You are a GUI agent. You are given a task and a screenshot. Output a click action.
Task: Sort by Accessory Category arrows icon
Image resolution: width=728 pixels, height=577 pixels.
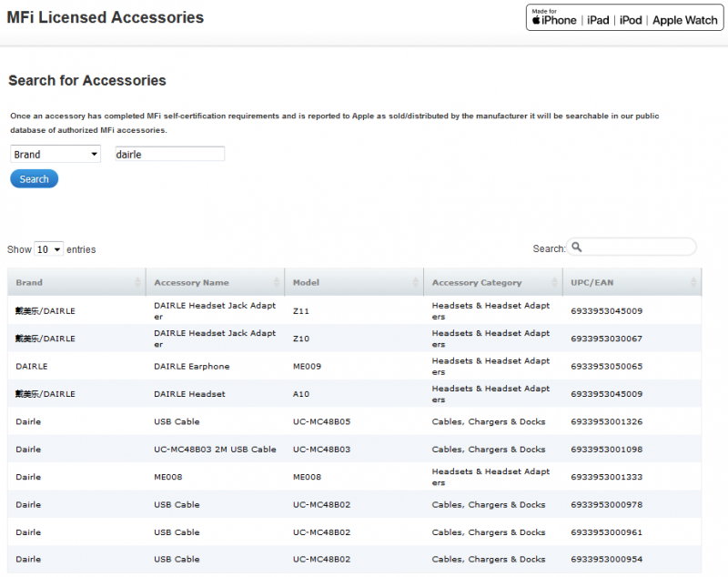coord(556,282)
